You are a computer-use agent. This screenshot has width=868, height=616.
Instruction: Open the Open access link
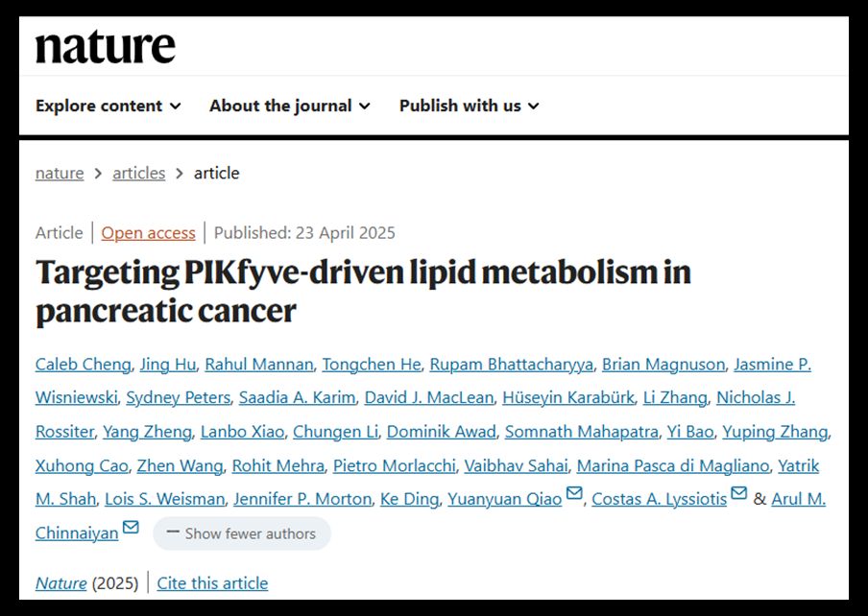point(149,233)
